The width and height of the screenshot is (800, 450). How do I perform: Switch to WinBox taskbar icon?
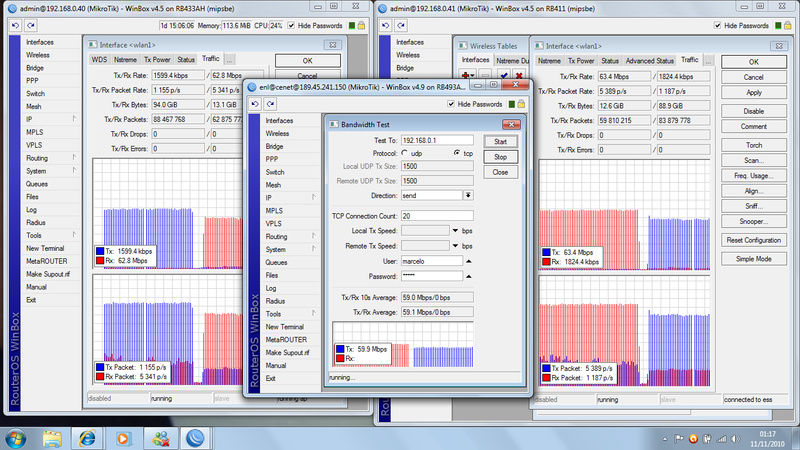pyautogui.click(x=195, y=438)
